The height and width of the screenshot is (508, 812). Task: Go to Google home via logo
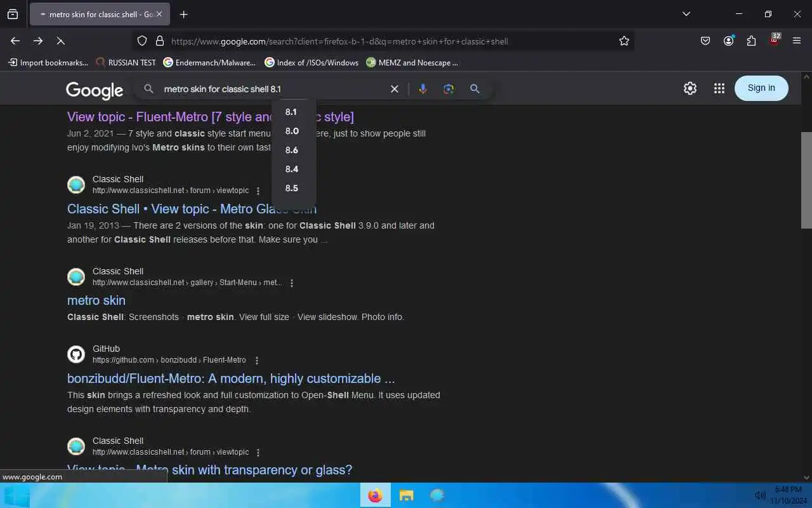95,90
